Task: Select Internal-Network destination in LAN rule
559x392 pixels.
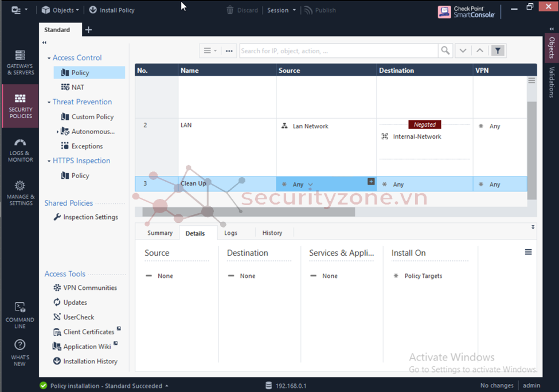Action: pos(412,136)
